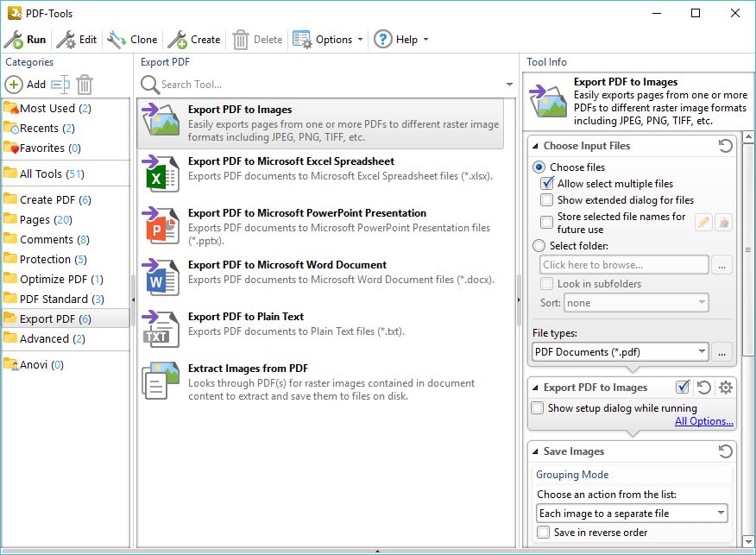Switch to the Pages category
This screenshot has height=555, width=756.
coord(37,219)
